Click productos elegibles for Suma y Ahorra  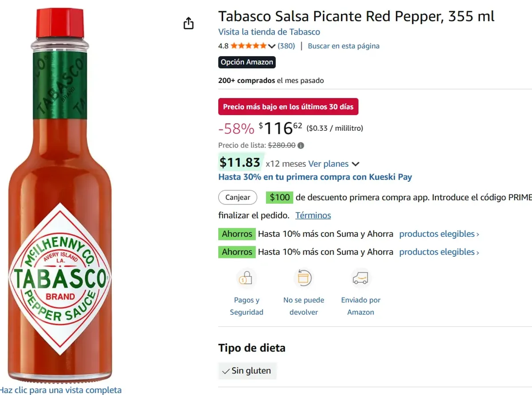[x=438, y=234]
